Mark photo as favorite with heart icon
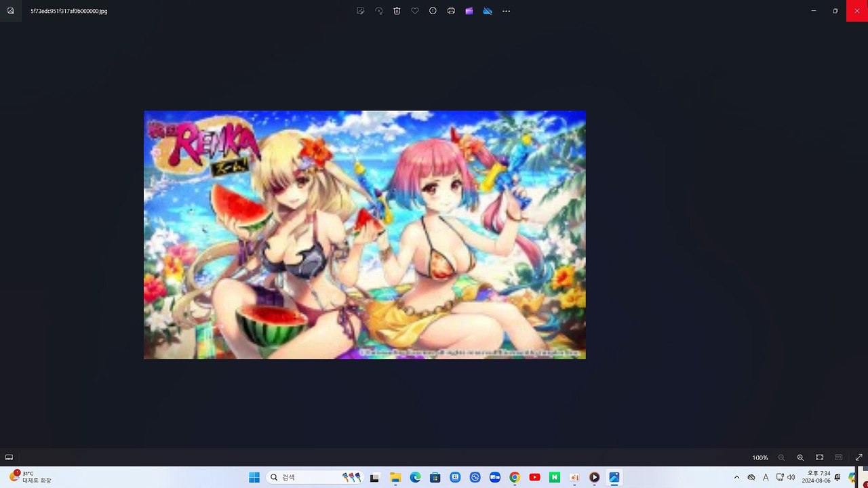The image size is (868, 488). (x=415, y=11)
